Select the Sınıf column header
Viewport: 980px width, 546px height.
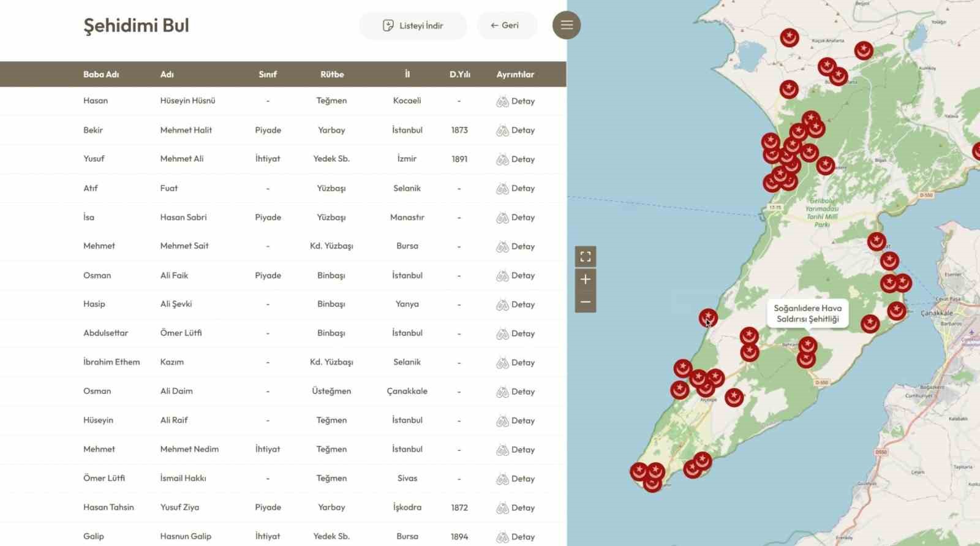(268, 74)
